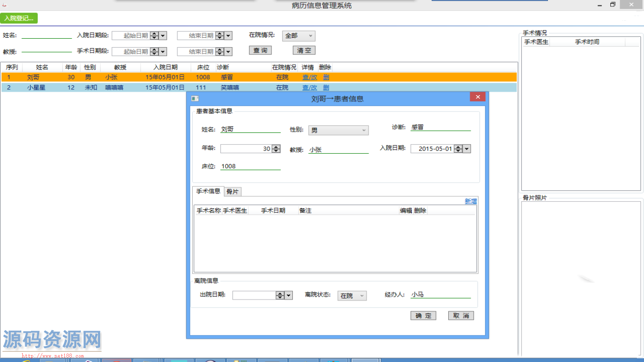Click the empty 出院日期 date field
Screen dimensions: 644x362
click(254, 296)
